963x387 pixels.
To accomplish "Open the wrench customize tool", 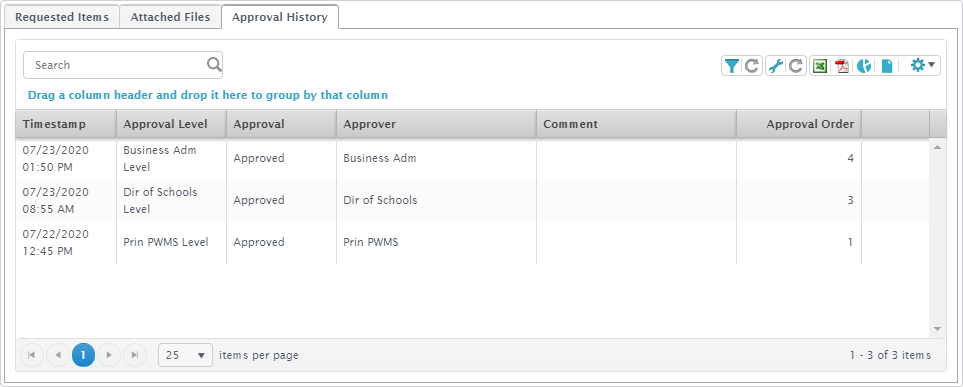I will 776,66.
